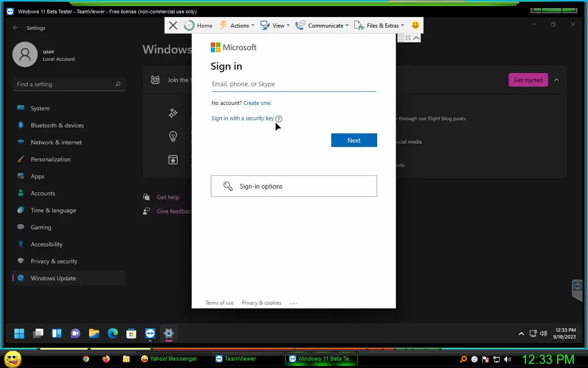The image size is (588, 368).
Task: Click the Give feedback link
Action: (x=174, y=211)
